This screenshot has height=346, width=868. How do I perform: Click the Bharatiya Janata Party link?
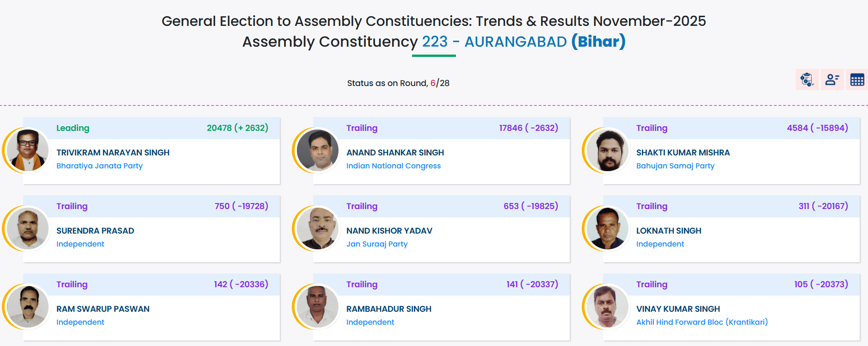coord(99,166)
